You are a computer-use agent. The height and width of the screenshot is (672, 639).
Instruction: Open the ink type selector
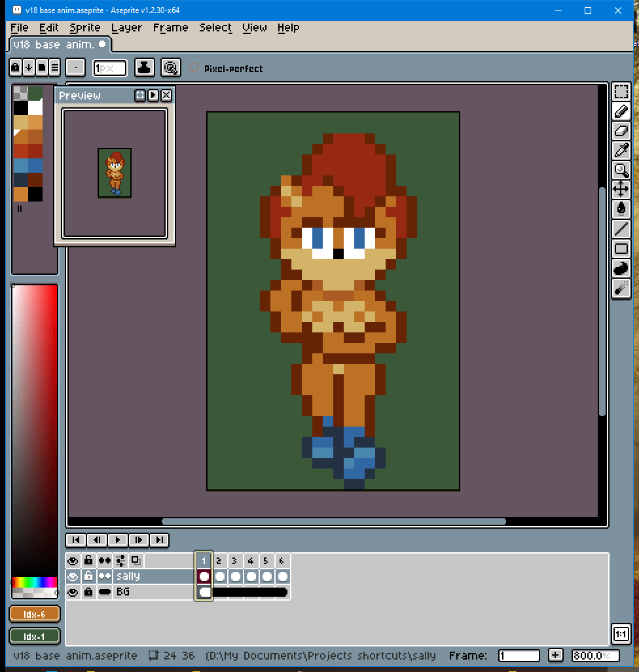coord(144,67)
